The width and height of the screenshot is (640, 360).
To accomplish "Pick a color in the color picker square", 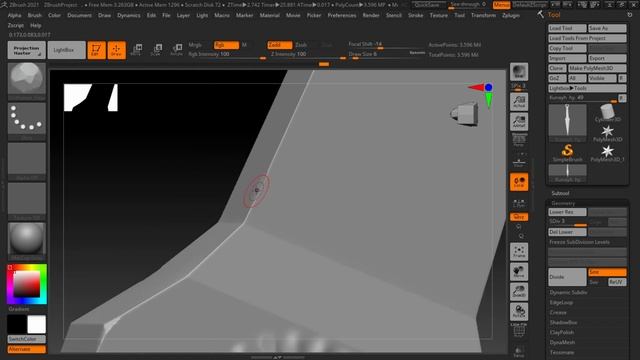I will pyautogui.click(x=27, y=284).
